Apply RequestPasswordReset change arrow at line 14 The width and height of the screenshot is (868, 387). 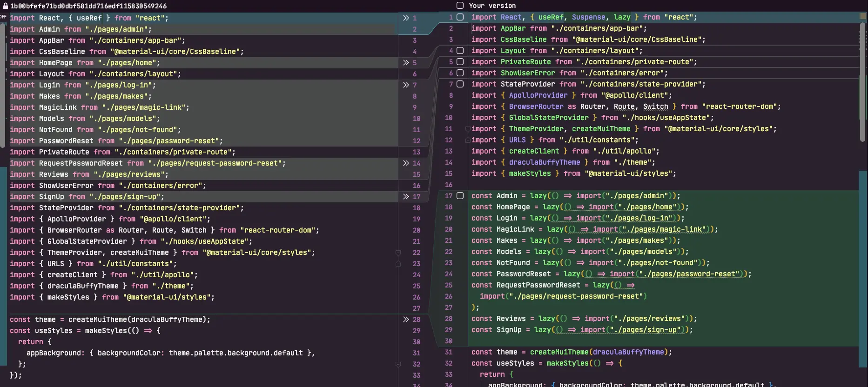(406, 163)
